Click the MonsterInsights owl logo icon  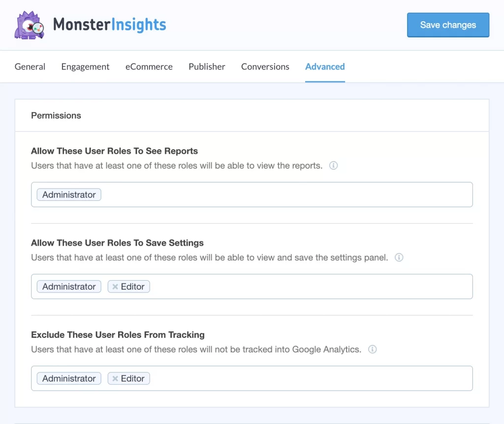(29, 24)
